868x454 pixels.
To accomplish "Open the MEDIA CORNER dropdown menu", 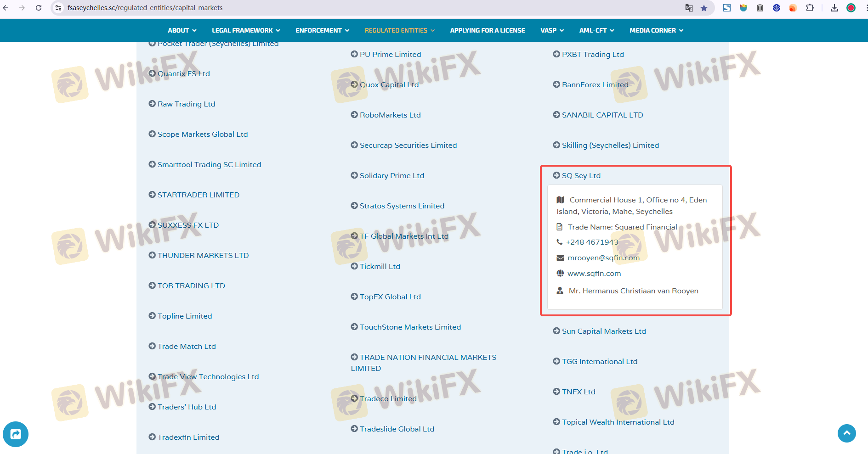I will (x=656, y=30).
